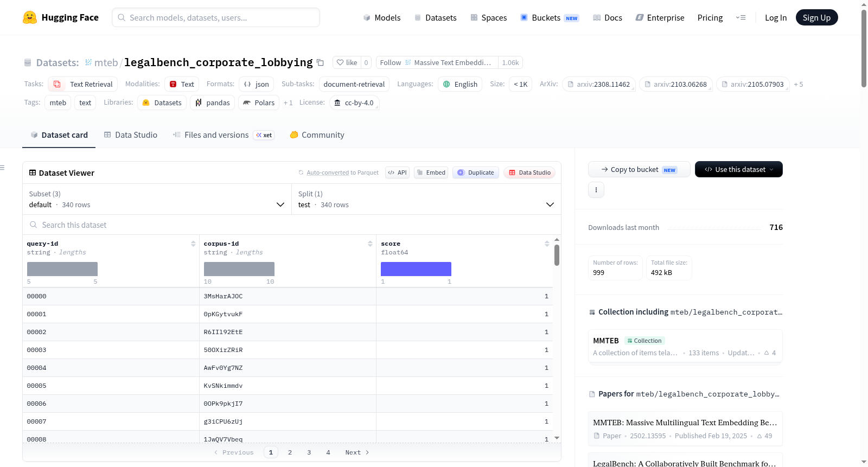Follow Massive Text Embedding organization
This screenshot has height=467, width=868.
tap(437, 62)
